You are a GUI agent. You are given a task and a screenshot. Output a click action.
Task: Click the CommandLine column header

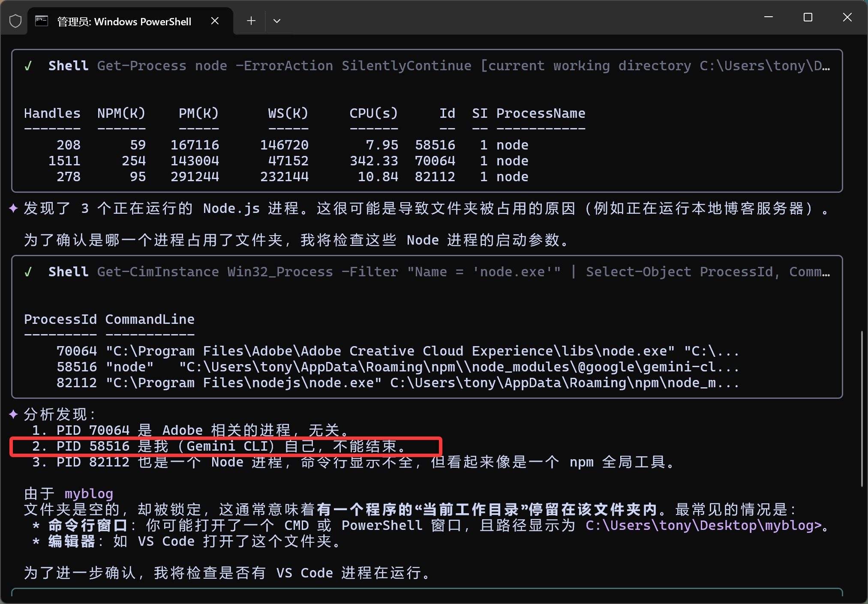pos(150,320)
